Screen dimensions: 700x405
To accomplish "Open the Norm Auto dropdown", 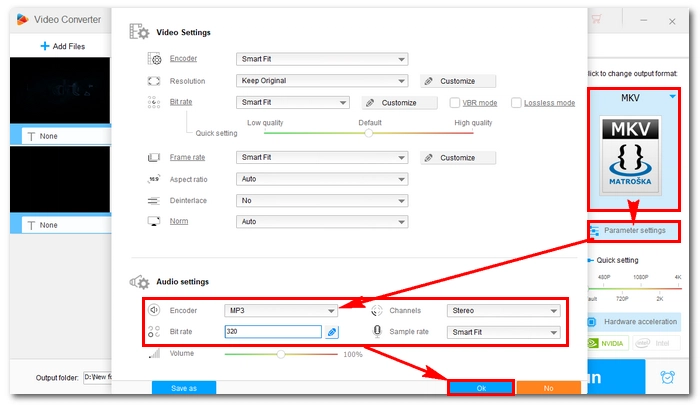I will pos(322,221).
